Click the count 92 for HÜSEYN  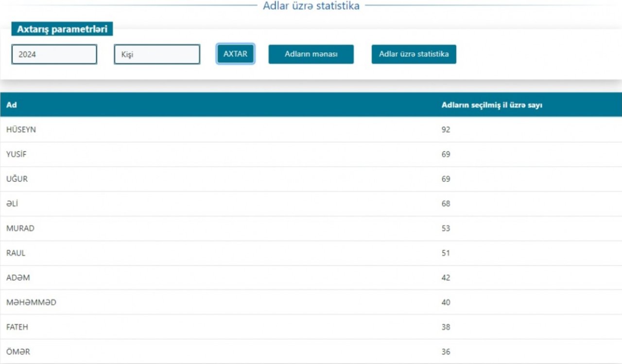pos(446,130)
